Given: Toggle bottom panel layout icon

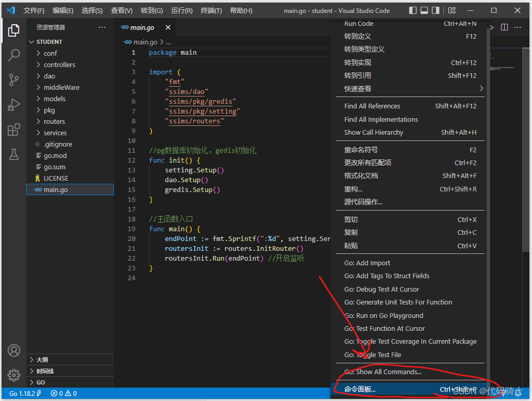Looking at the screenshot, I should (424, 10).
